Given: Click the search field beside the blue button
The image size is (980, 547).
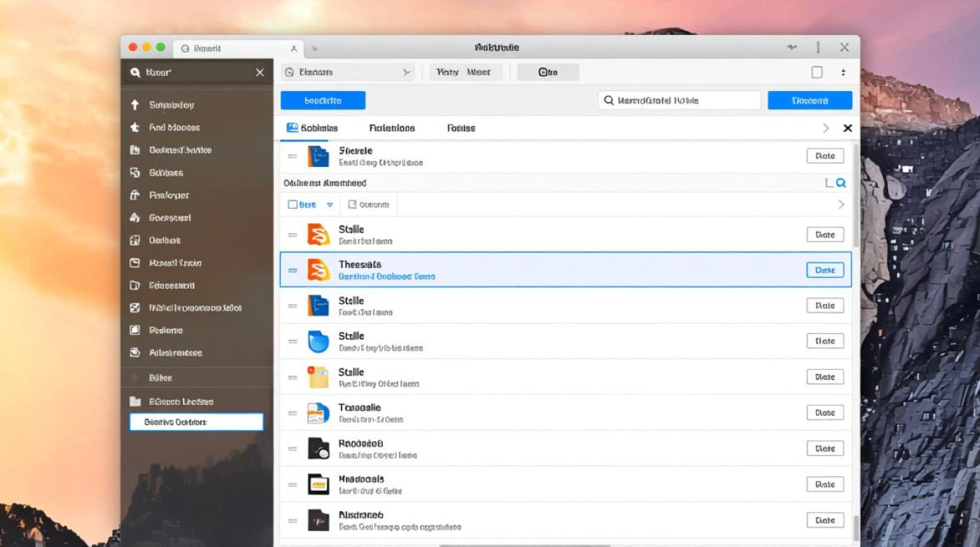Looking at the screenshot, I should (x=679, y=101).
